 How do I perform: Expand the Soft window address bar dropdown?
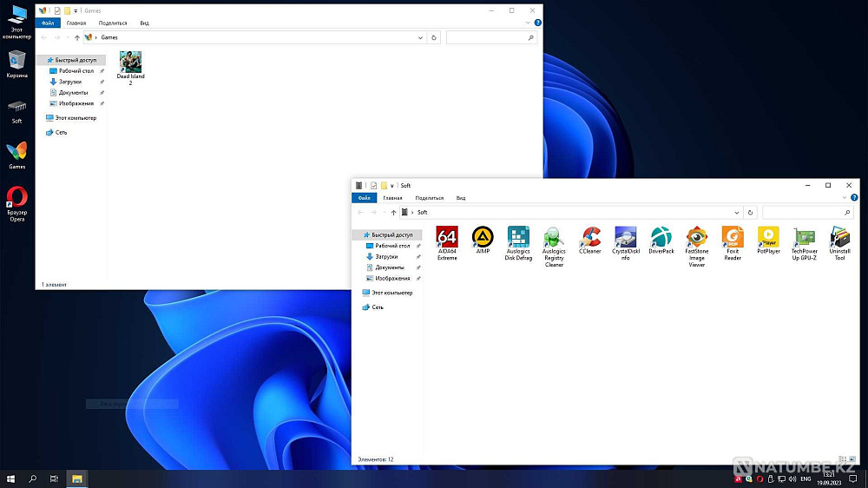coord(737,213)
